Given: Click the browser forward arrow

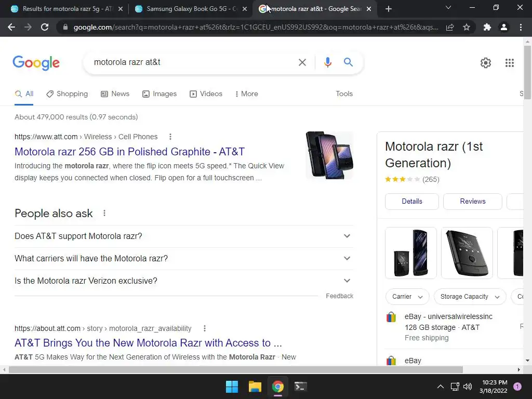Looking at the screenshot, I should [28, 27].
